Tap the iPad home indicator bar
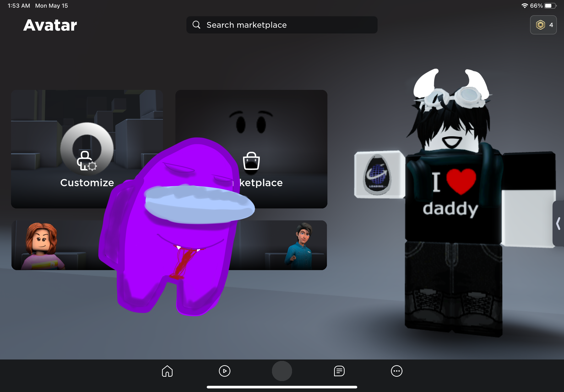 pyautogui.click(x=282, y=387)
